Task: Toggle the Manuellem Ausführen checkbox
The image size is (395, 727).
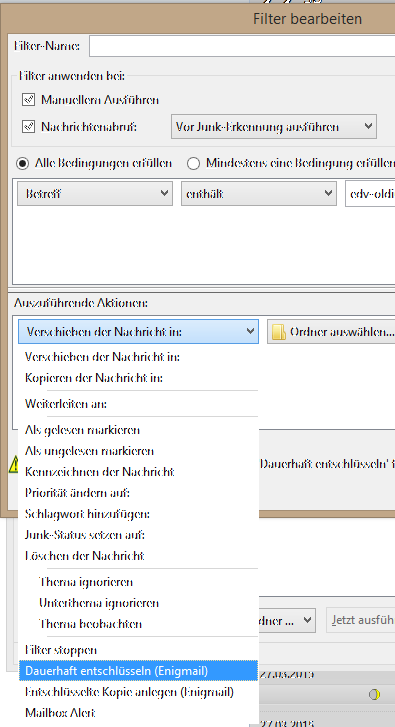Action: coord(29,100)
